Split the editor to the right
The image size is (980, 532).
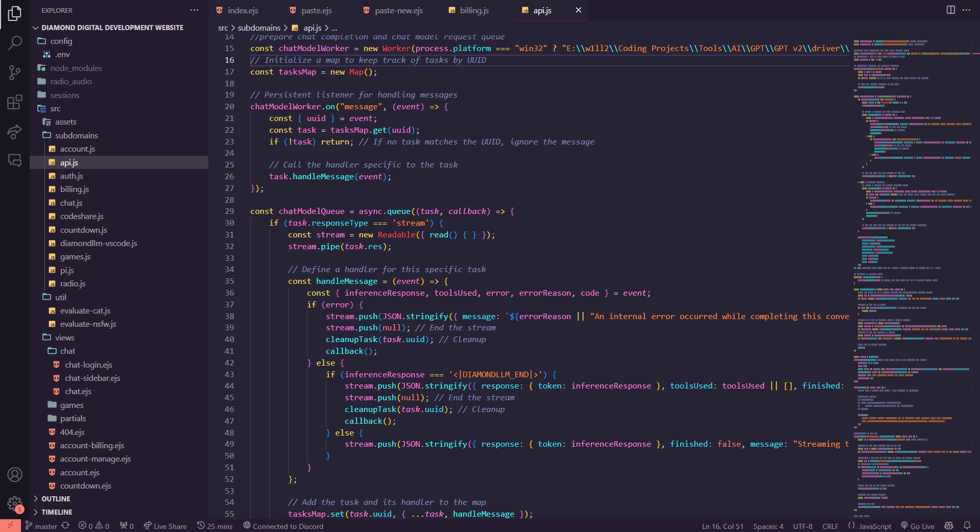[950, 10]
